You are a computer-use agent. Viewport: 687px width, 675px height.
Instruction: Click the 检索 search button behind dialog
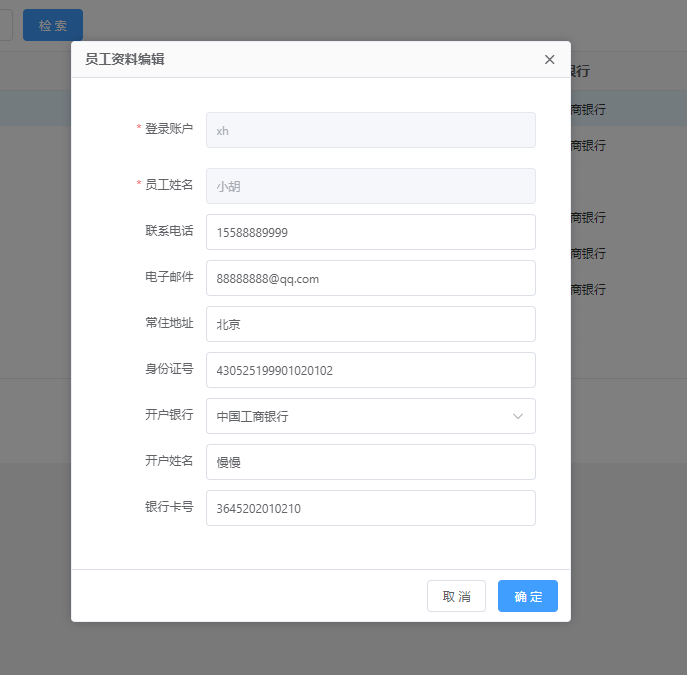click(52, 25)
